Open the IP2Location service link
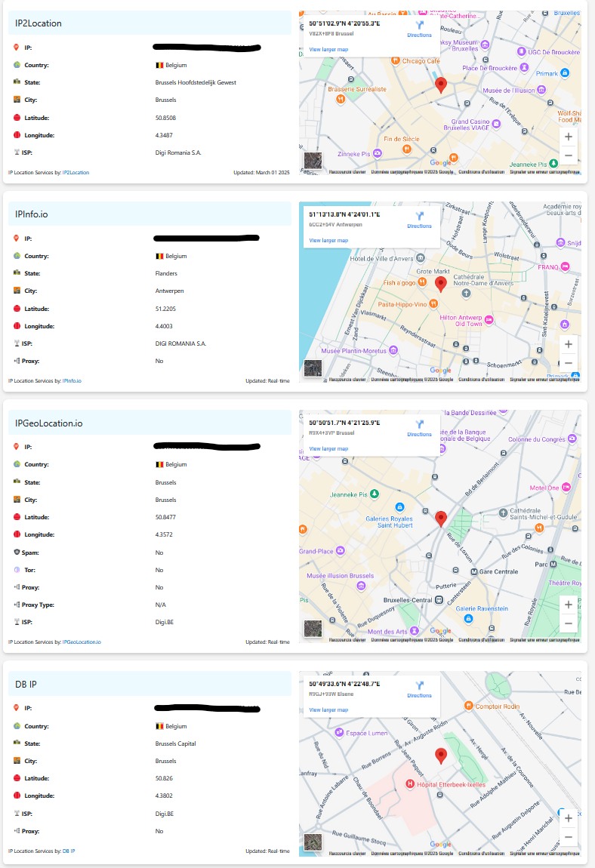Screen dimensions: 595x868 pyautogui.click(x=76, y=173)
